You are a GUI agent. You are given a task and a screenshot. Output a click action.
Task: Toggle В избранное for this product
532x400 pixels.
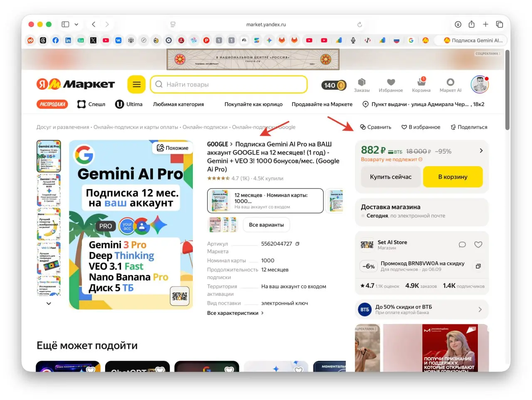421,127
